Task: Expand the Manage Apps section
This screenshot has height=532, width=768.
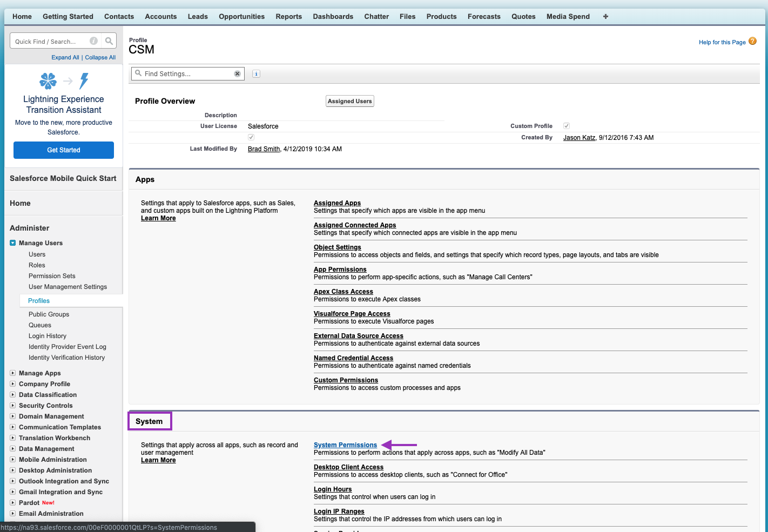Action: 13,373
